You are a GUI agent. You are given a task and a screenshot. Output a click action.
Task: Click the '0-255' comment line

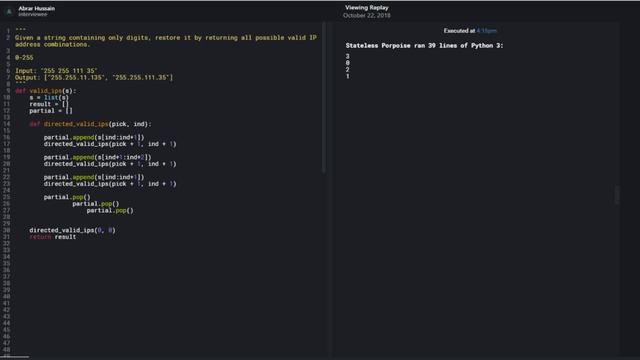coord(24,58)
